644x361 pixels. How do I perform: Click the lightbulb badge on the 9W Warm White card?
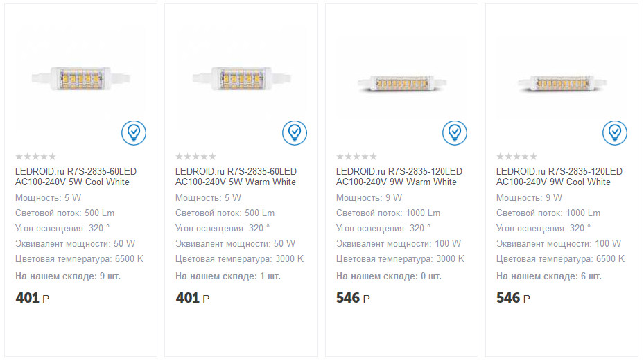(455, 132)
